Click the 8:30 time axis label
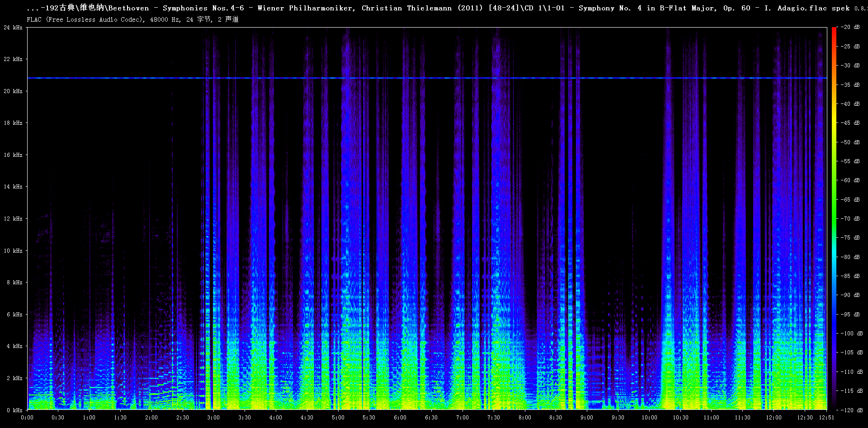Screen dimensions: 868x428 click(556, 418)
